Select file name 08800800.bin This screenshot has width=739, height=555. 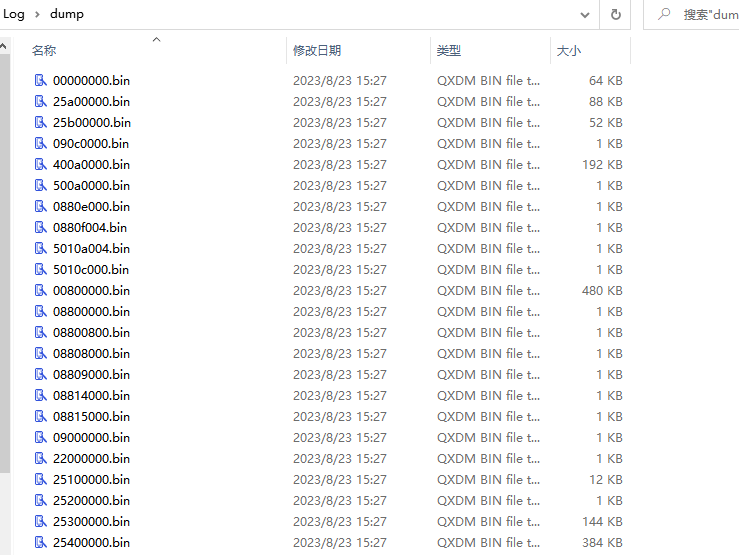91,333
